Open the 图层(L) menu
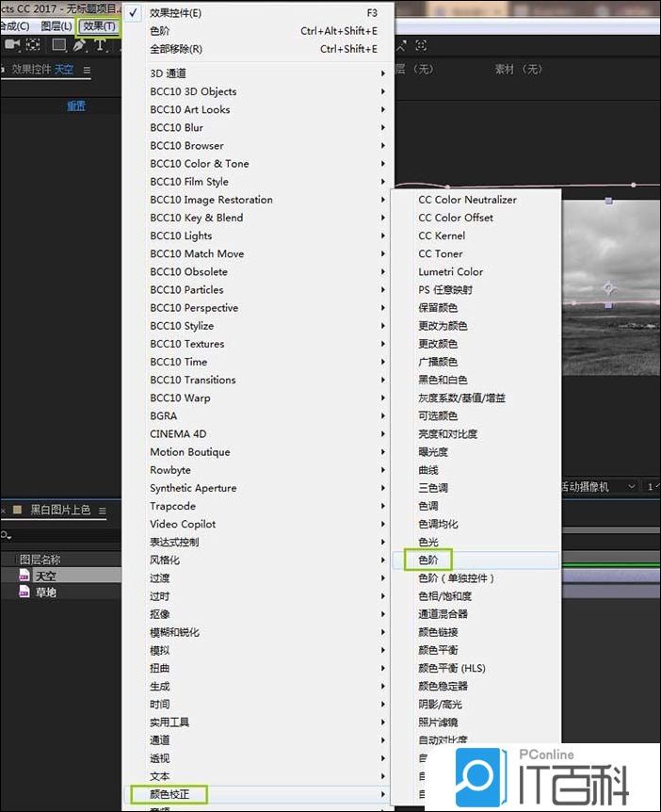 [56, 25]
